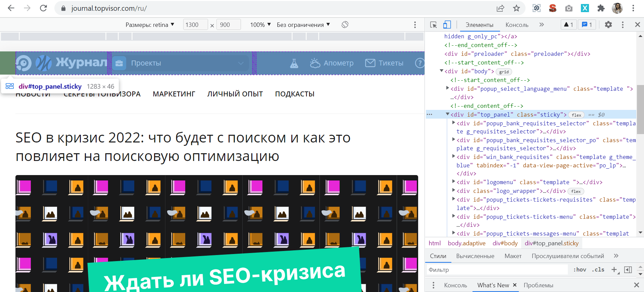
Task: Select html breadcrumb
Action: pyautogui.click(x=435, y=243)
